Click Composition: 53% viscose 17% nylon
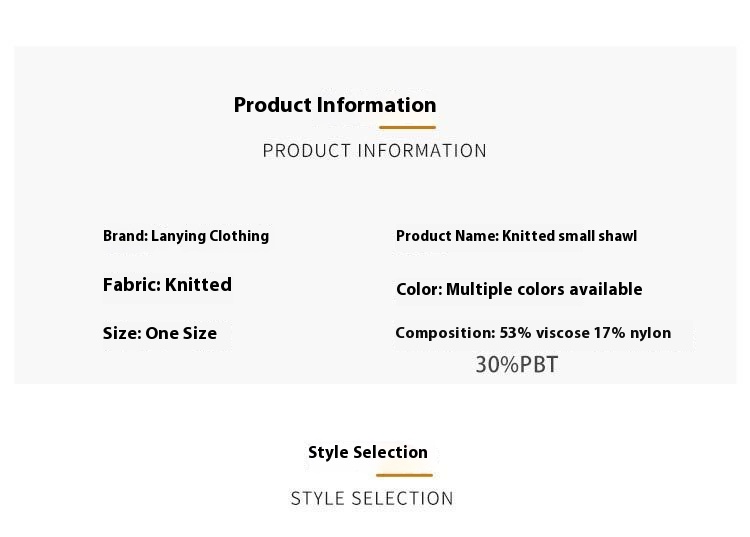 [x=533, y=333]
